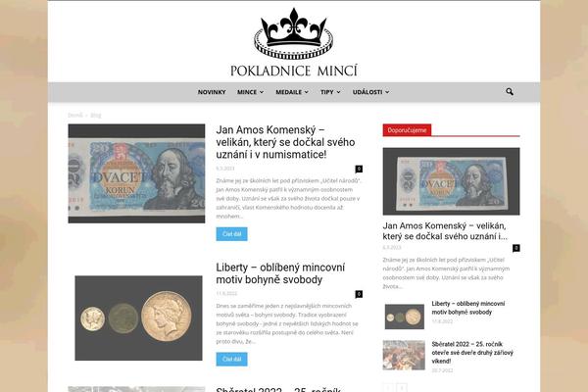Open the sidebar Sběratel 2022 article link
Image resolution: width=588 pixels, height=392 pixels.
(472, 353)
